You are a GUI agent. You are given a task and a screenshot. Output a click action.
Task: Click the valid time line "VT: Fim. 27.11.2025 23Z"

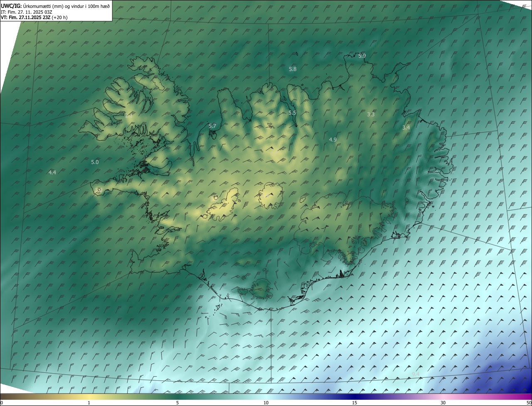pyautogui.click(x=26, y=17)
